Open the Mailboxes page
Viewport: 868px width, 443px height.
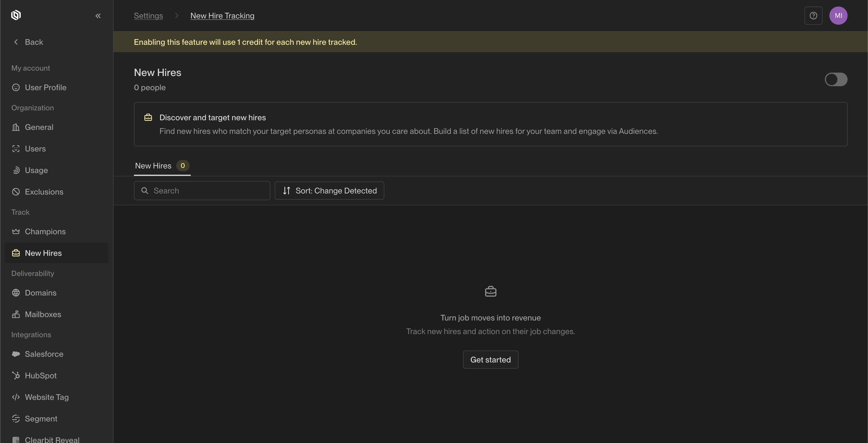tap(56, 315)
